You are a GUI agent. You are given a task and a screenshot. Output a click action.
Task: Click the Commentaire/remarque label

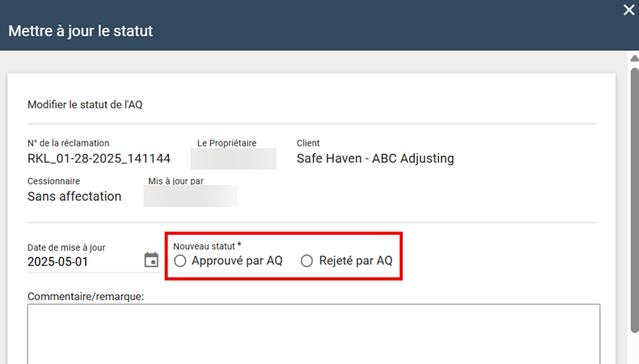tap(86, 296)
